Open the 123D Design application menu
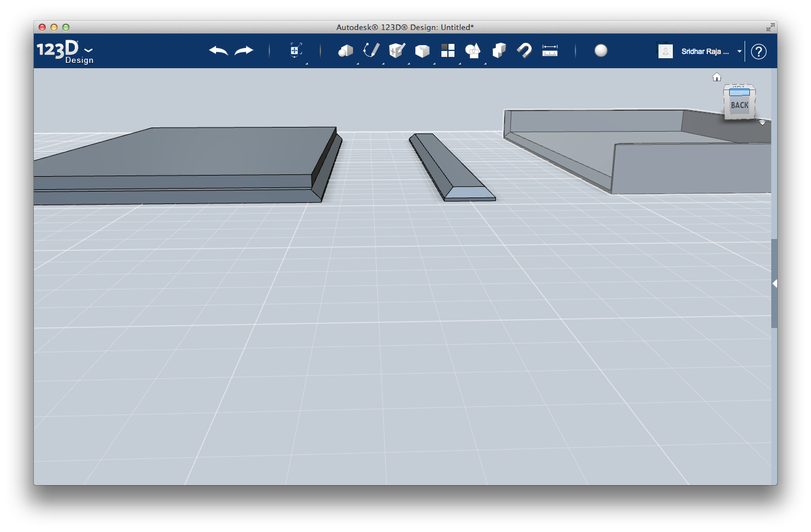 click(x=65, y=51)
